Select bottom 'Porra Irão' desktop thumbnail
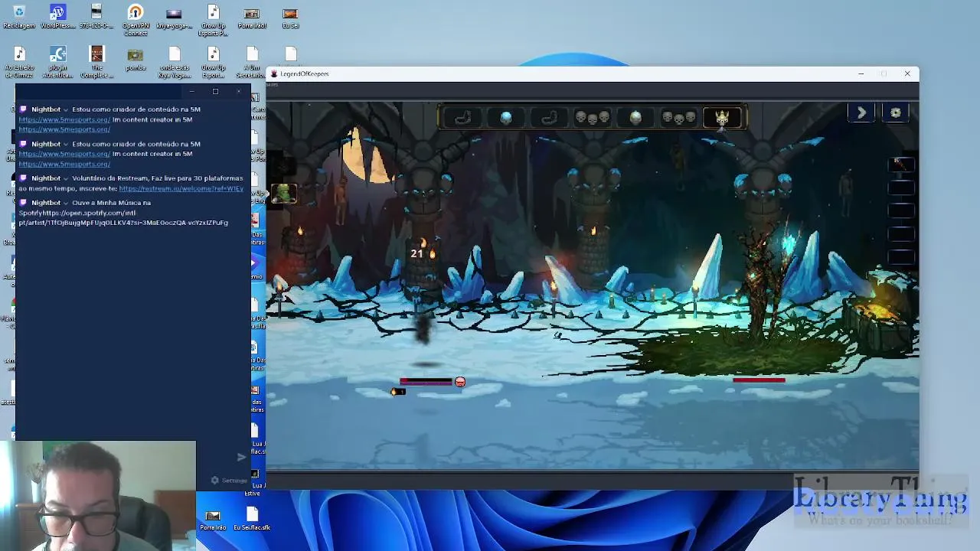The height and width of the screenshot is (551, 980). click(x=213, y=519)
